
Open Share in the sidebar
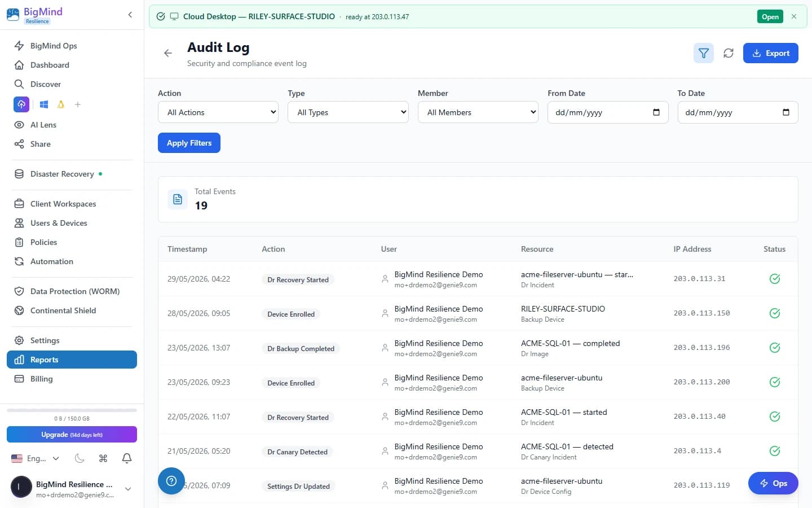[x=72, y=144]
